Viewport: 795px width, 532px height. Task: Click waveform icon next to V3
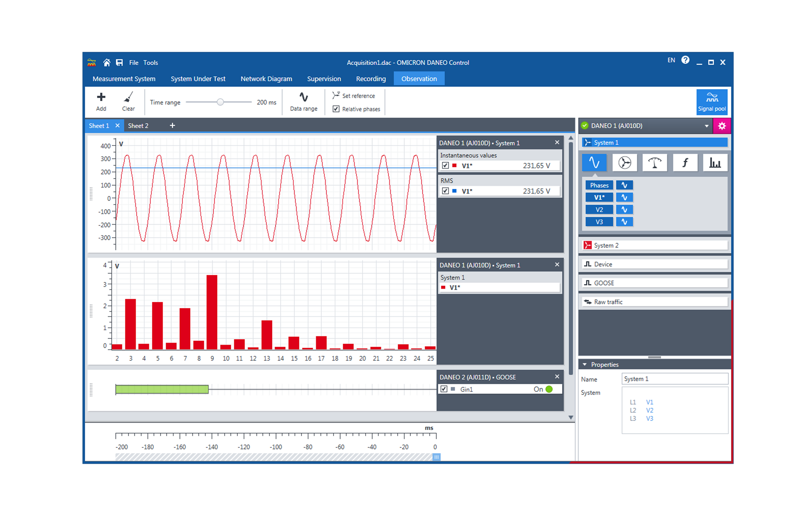coord(624,222)
